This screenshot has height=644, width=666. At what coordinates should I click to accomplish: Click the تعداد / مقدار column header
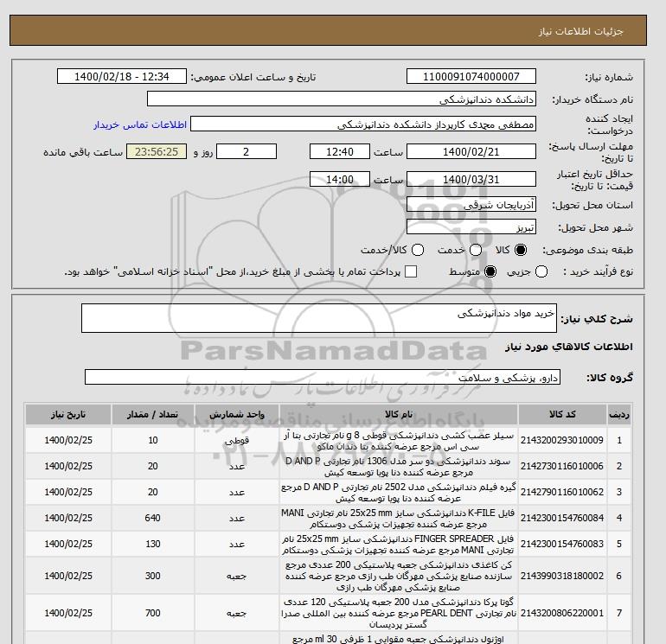click(153, 415)
